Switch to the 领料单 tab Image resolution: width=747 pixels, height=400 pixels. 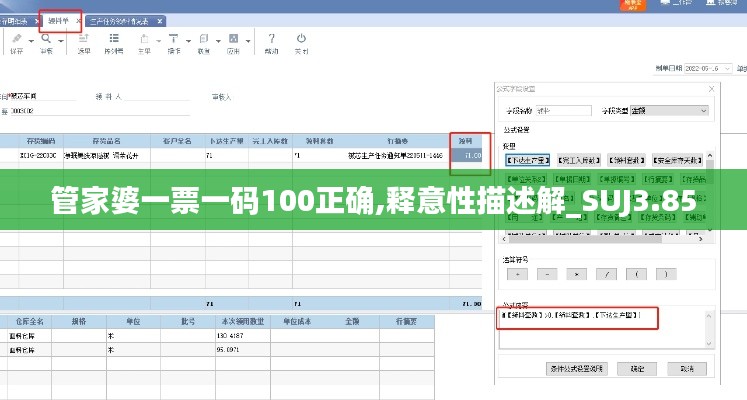pyautogui.click(x=59, y=21)
